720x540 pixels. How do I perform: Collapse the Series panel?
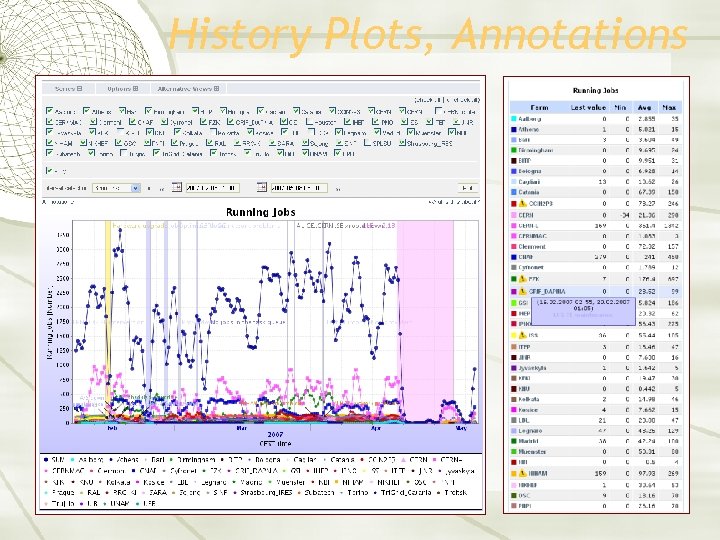[x=79, y=89]
